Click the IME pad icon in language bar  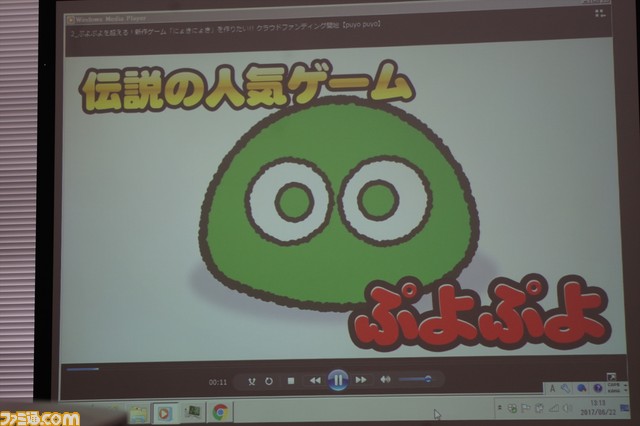[582, 388]
